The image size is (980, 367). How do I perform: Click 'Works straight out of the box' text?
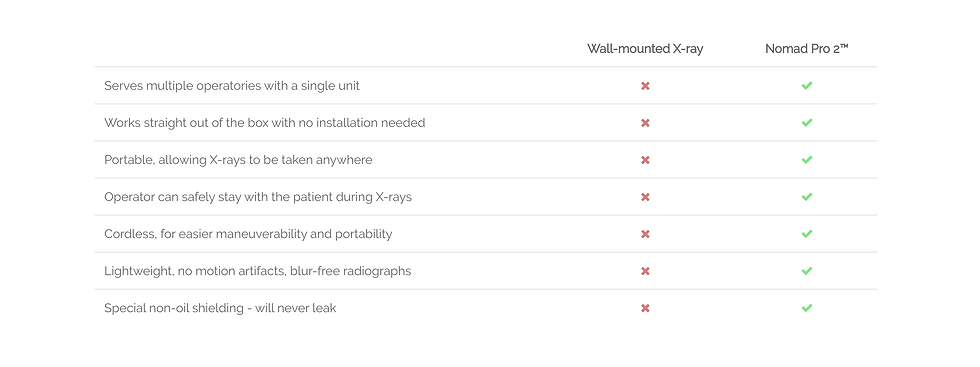pos(186,123)
